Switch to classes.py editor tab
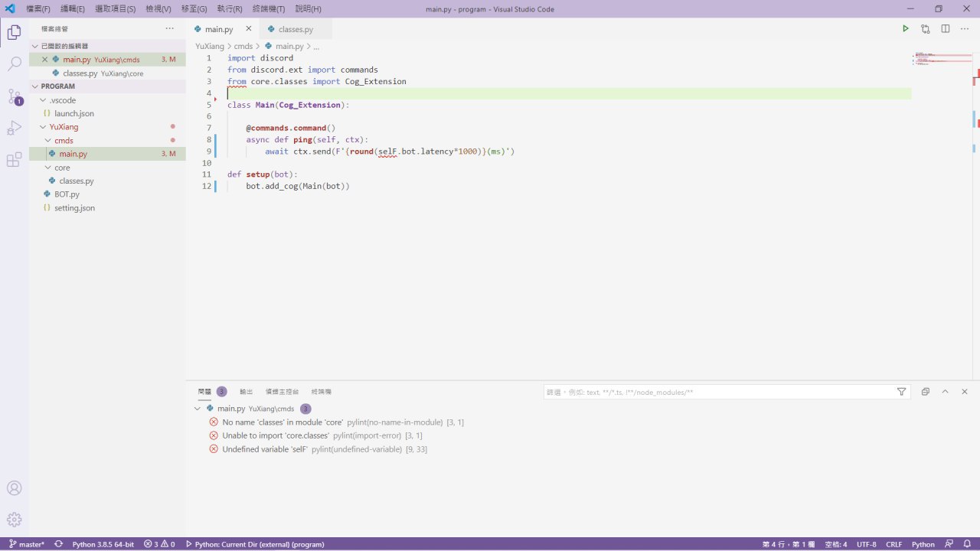The width and height of the screenshot is (980, 551). coord(296,29)
